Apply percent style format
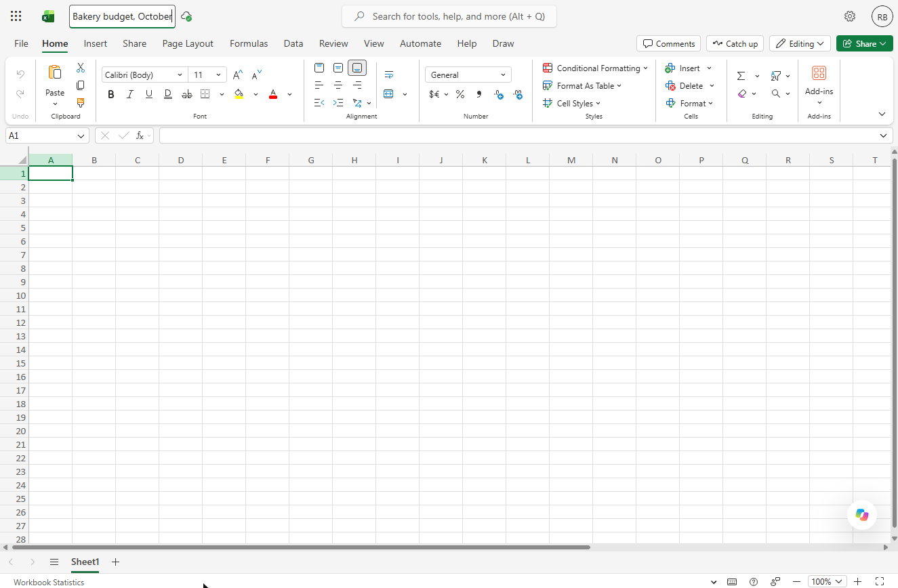898x588 pixels. pyautogui.click(x=460, y=94)
